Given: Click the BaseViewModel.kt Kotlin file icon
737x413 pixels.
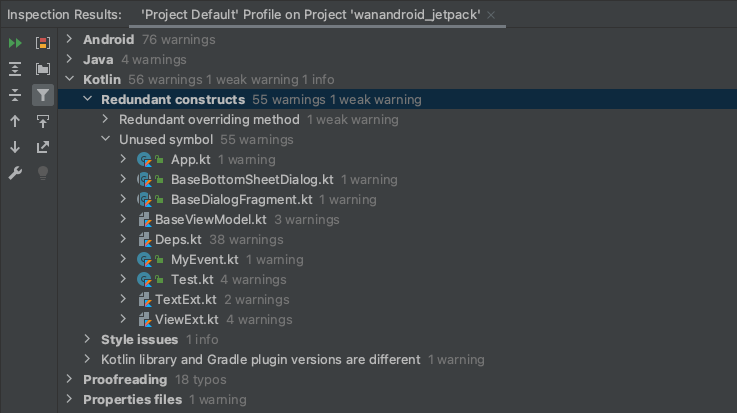Looking at the screenshot, I should point(145,220).
